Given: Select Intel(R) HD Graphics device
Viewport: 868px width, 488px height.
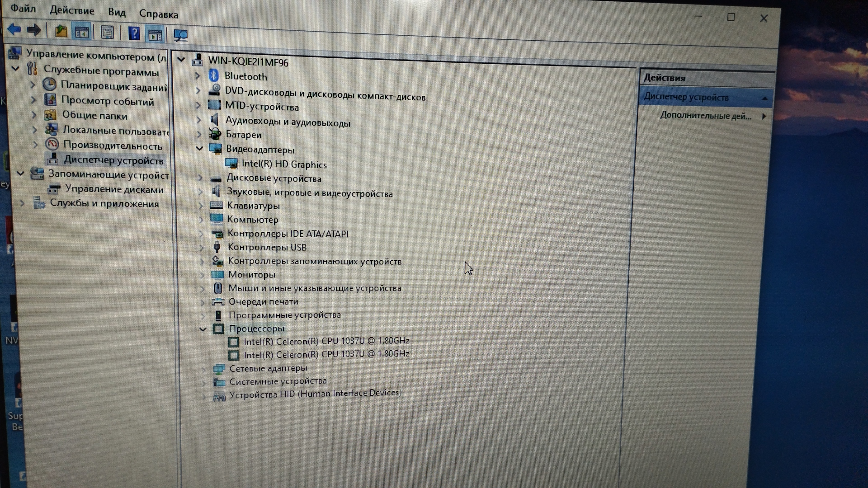Looking at the screenshot, I should point(284,164).
